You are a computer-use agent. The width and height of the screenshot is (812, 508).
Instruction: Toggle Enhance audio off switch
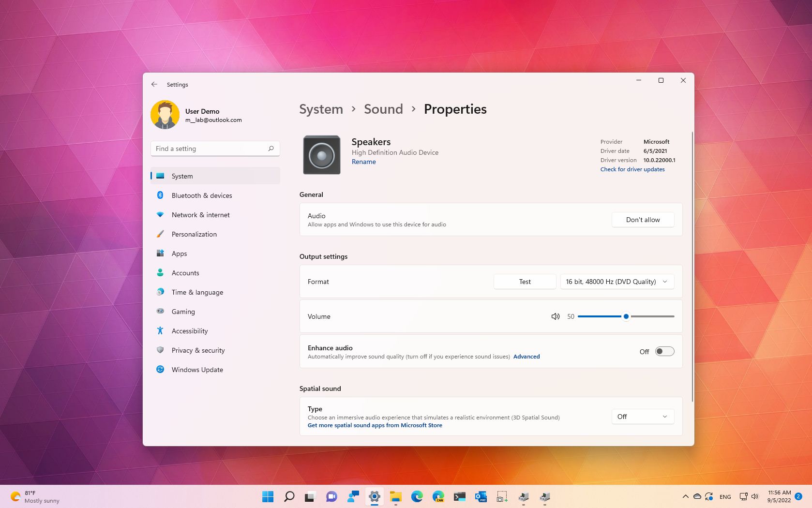(664, 351)
